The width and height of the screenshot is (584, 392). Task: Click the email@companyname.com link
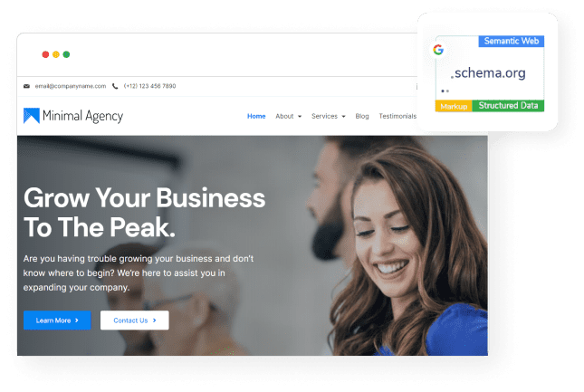coord(71,86)
